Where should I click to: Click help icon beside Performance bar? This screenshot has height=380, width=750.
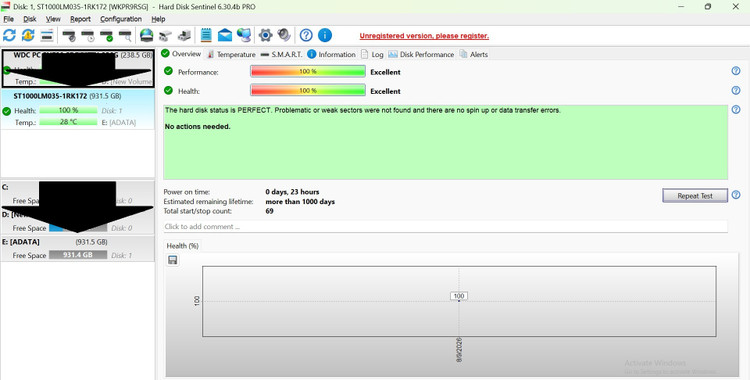tap(736, 71)
